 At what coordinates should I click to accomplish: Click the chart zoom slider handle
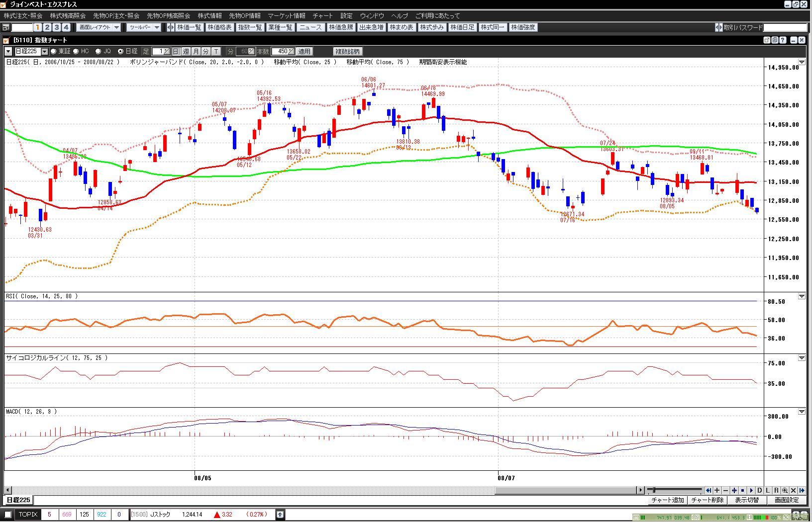[x=654, y=490]
